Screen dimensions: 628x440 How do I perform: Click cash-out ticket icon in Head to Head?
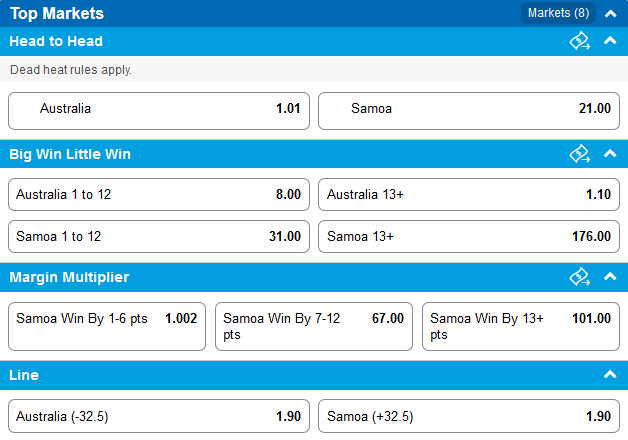[x=580, y=41]
